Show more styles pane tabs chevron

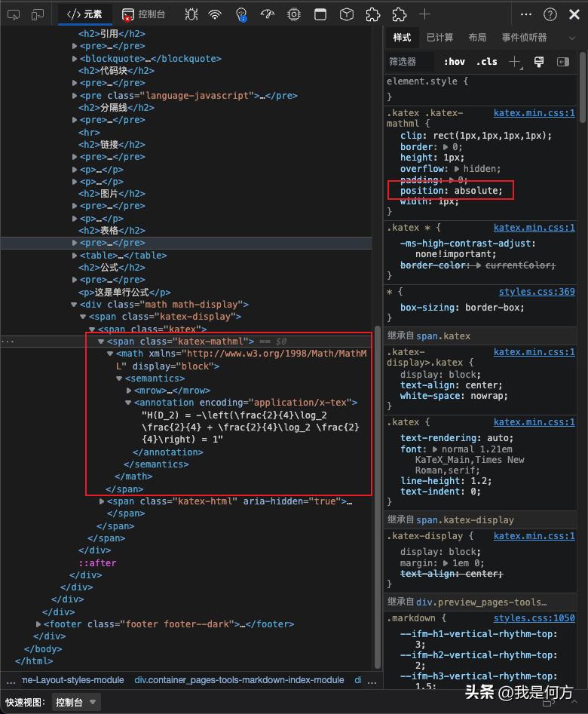point(572,38)
